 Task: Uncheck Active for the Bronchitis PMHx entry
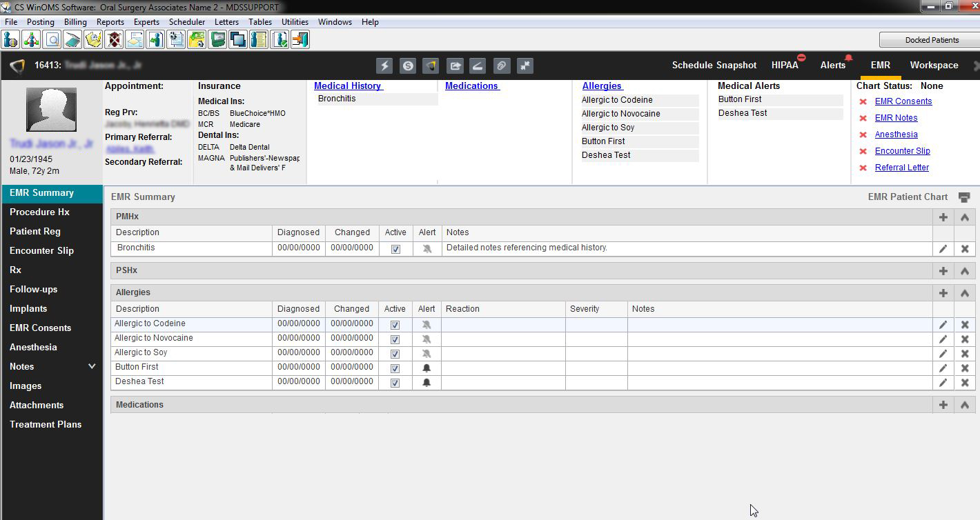[x=395, y=249]
